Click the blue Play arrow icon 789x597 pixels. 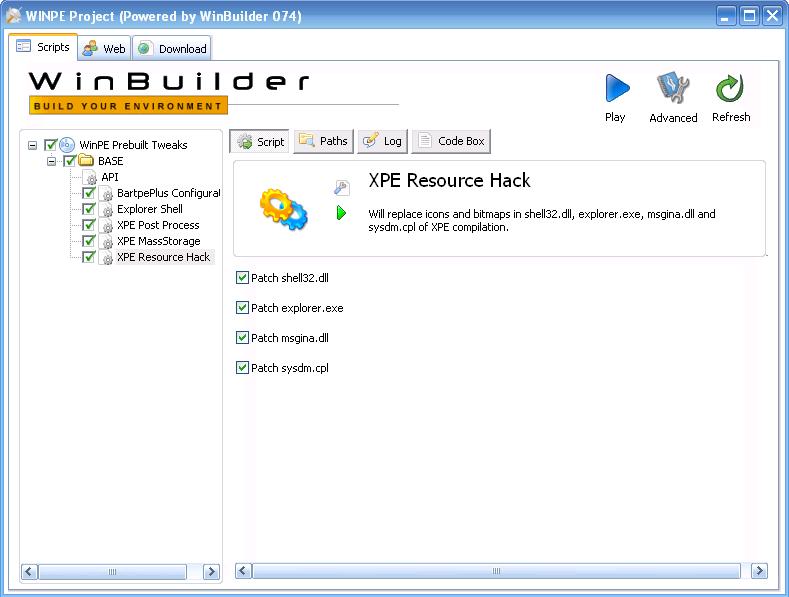[617, 88]
